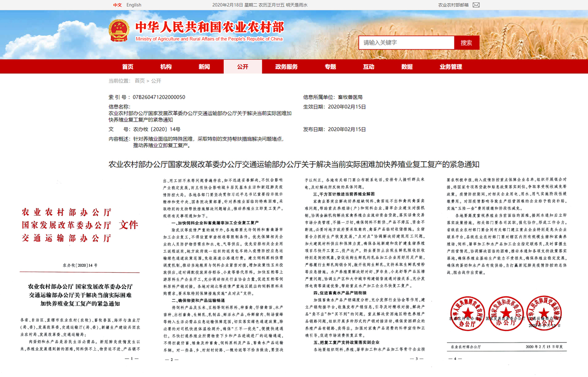This screenshot has height=377, width=588.
Task: Click index number 07B260471202000050
Action: (159, 97)
